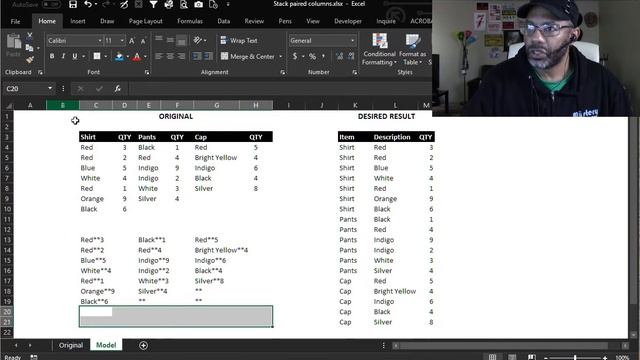
Task: Open the File menu
Action: [x=16, y=21]
